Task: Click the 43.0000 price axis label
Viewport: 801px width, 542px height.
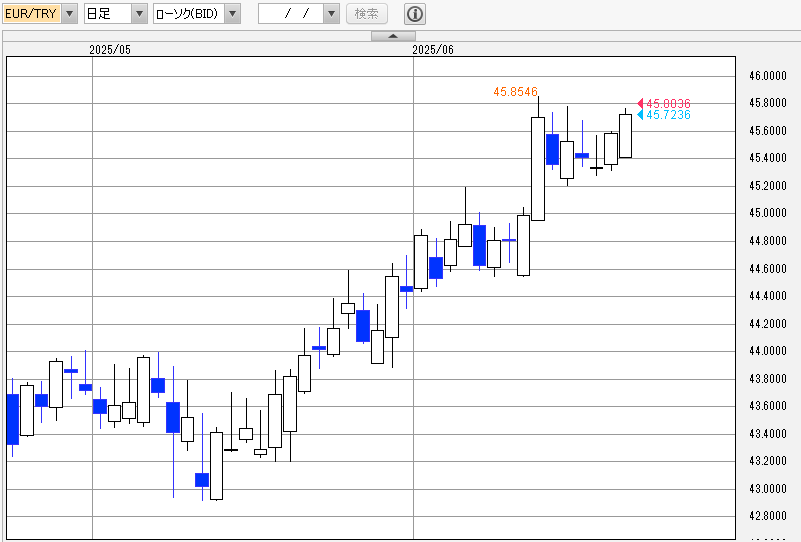Action: (x=768, y=489)
